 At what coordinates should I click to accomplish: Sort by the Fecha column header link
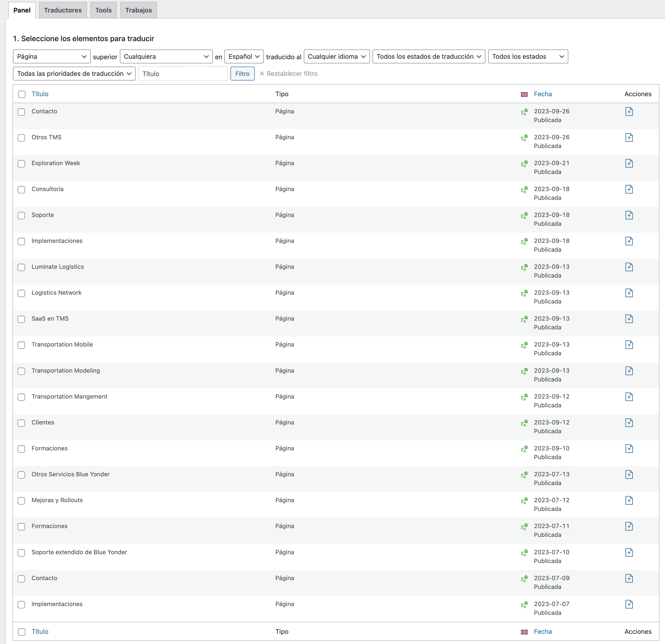[x=543, y=94]
